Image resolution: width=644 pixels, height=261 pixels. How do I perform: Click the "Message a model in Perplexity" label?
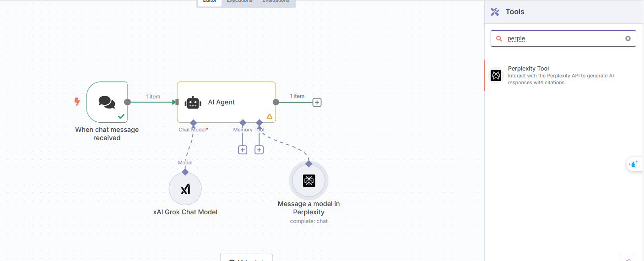(309, 208)
